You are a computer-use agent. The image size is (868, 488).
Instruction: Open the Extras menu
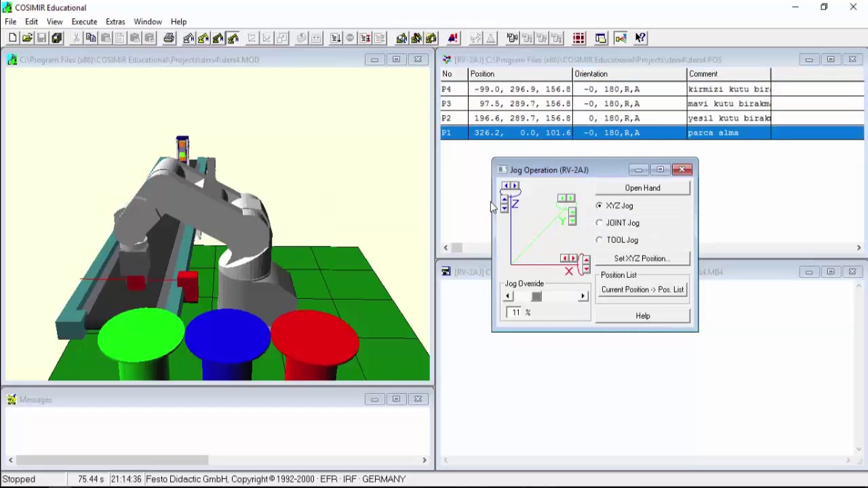tap(115, 22)
